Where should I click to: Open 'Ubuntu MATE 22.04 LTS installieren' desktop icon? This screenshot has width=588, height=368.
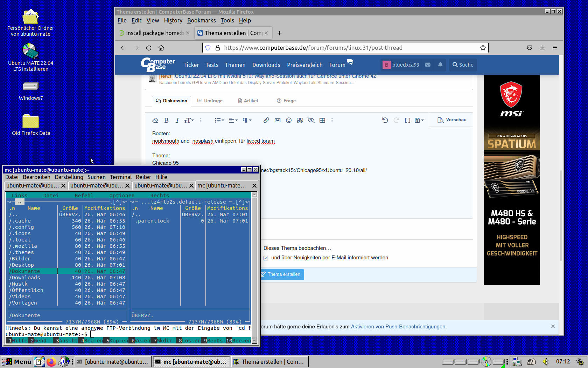(31, 57)
